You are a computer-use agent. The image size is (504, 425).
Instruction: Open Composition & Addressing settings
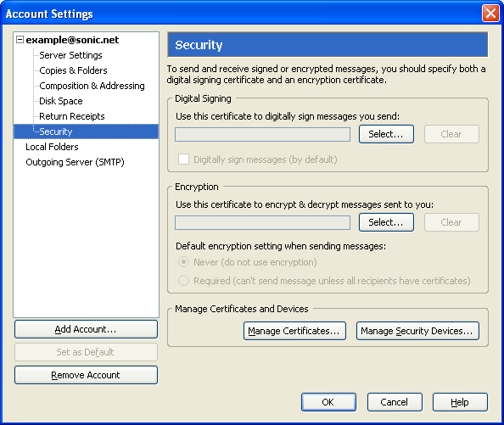pyautogui.click(x=92, y=86)
